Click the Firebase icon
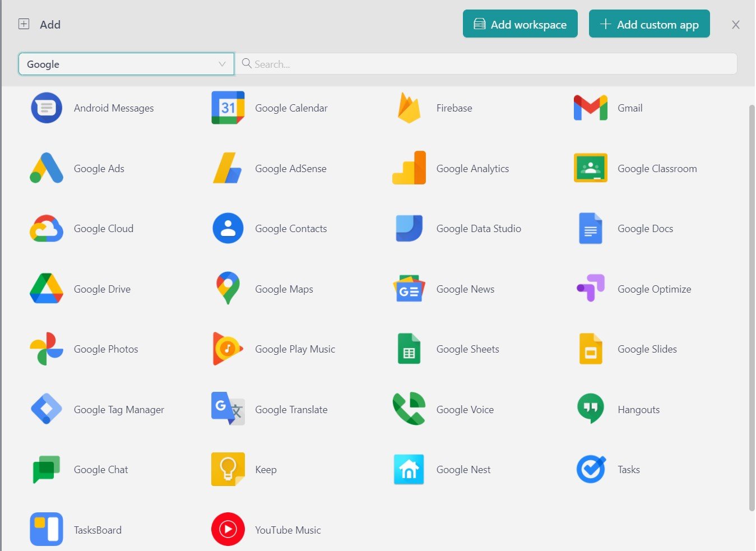Screen dimensions: 756x551 pyautogui.click(x=408, y=108)
